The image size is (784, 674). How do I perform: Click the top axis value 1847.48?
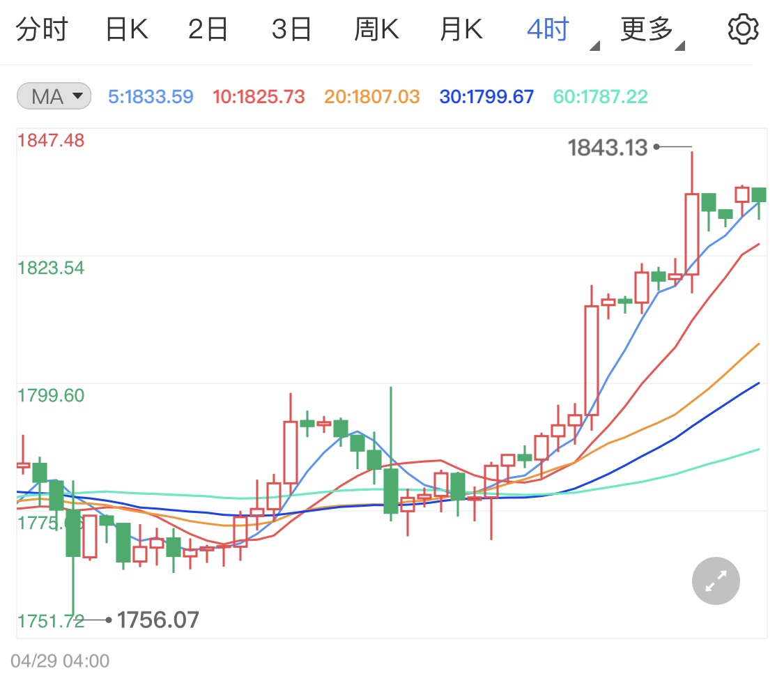[x=51, y=141]
